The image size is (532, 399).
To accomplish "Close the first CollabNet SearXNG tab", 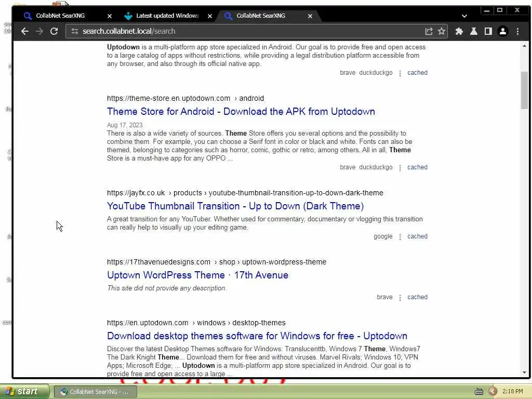I will [x=110, y=16].
